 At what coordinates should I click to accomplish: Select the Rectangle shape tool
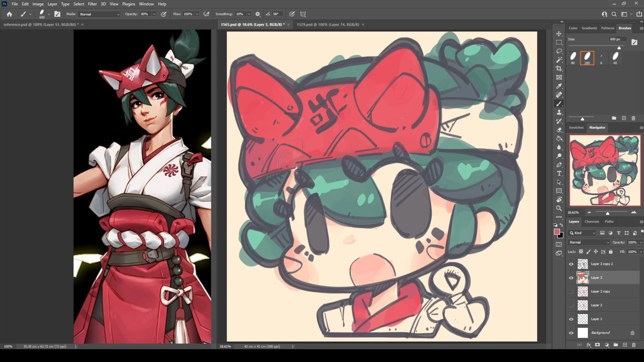pos(559,191)
